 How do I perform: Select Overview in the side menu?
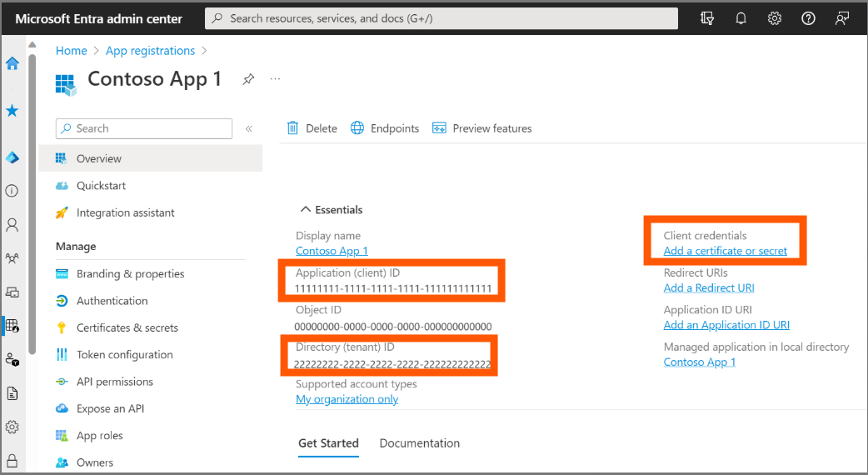(x=151, y=158)
